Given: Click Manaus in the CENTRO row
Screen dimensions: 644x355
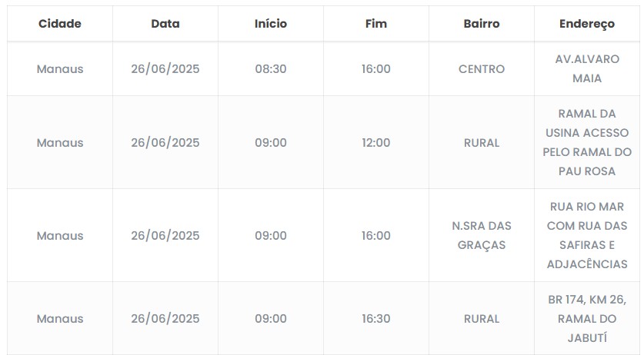Looking at the screenshot, I should tap(59, 69).
